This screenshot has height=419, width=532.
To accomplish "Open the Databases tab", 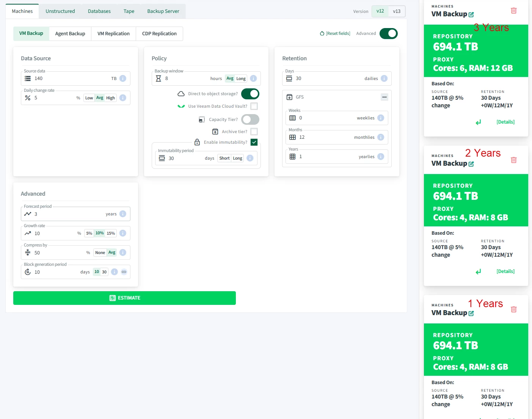I will (x=99, y=11).
